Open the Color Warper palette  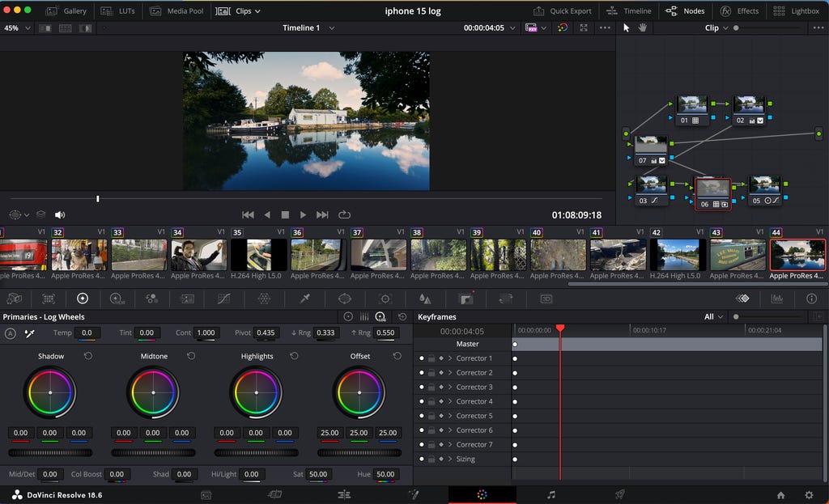pos(264,299)
